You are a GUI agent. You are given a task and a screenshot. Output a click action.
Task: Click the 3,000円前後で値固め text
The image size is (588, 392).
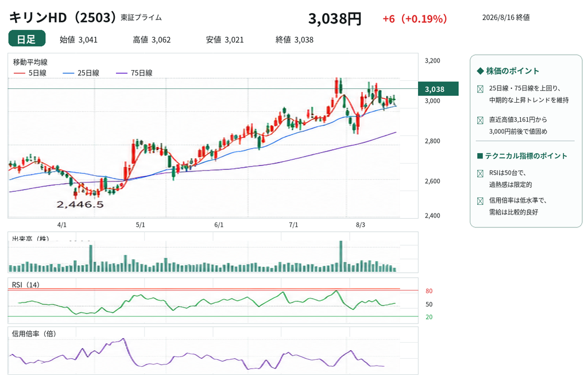518,131
